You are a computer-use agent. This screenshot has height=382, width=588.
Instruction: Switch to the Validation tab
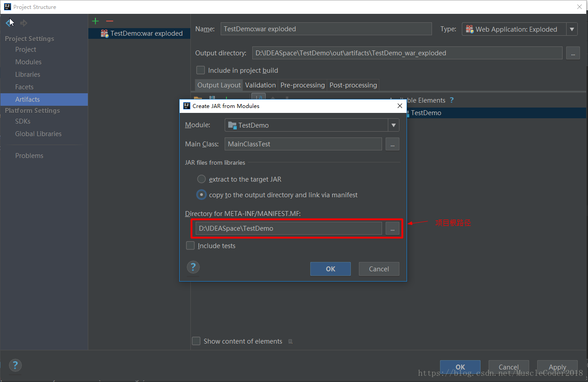(x=260, y=85)
